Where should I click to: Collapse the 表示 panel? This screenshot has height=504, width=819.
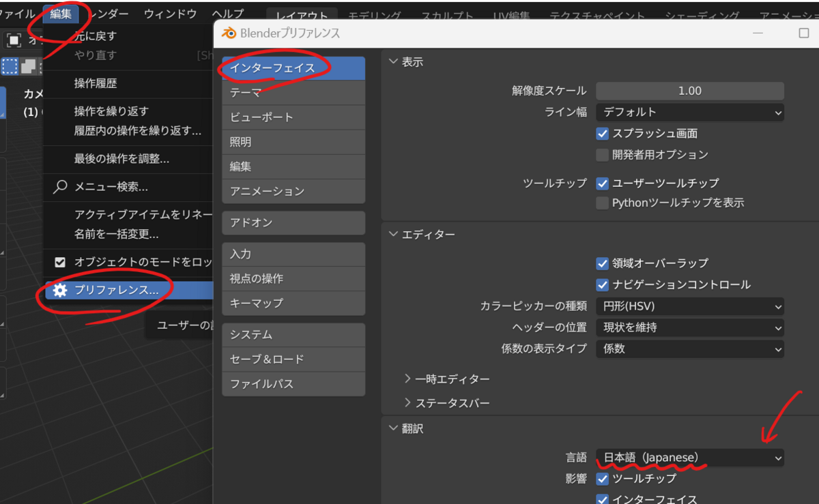(393, 61)
